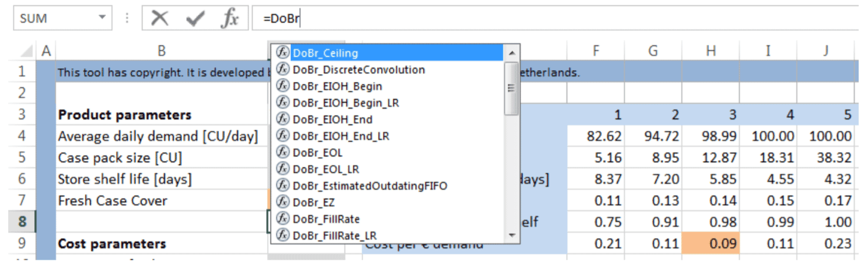Click the autocomplete list scroll-up arrow
868x265 pixels.
(x=511, y=52)
